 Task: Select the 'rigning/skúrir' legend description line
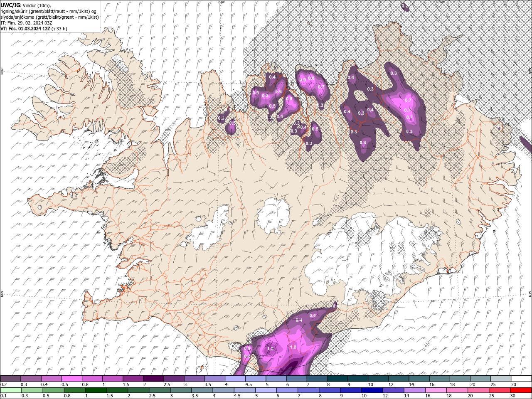[x=50, y=11]
